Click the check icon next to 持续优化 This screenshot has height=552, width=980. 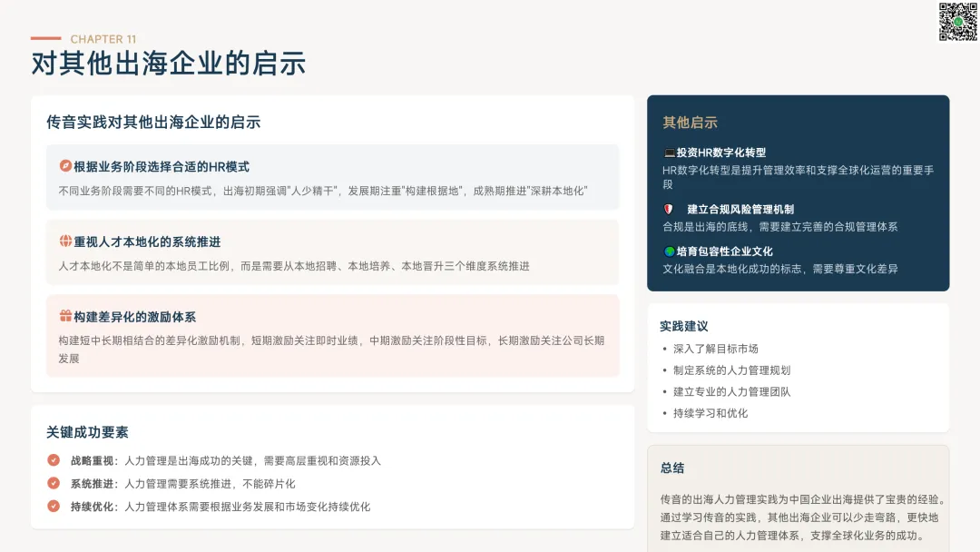(54, 507)
